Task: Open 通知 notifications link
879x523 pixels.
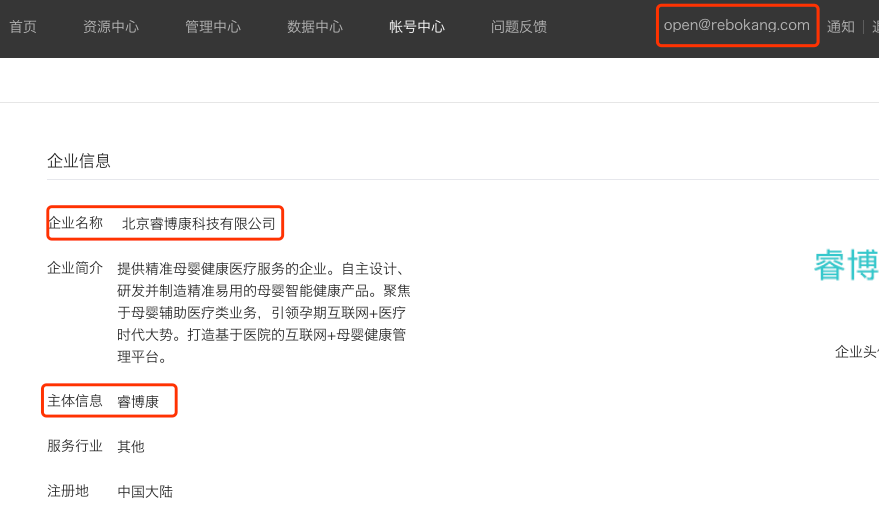Action: pos(841,27)
